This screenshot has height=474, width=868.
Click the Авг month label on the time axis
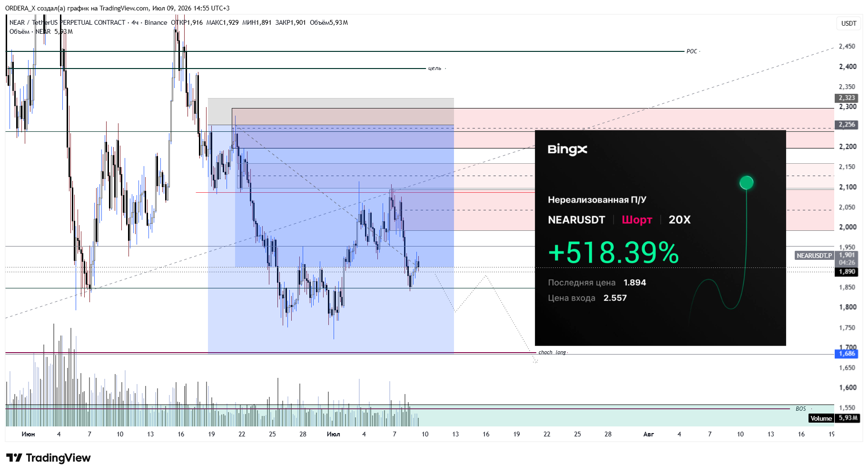point(648,434)
